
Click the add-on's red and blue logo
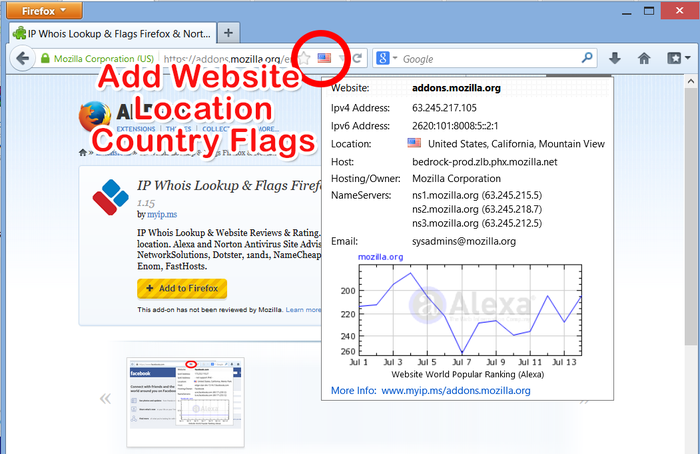pos(110,197)
